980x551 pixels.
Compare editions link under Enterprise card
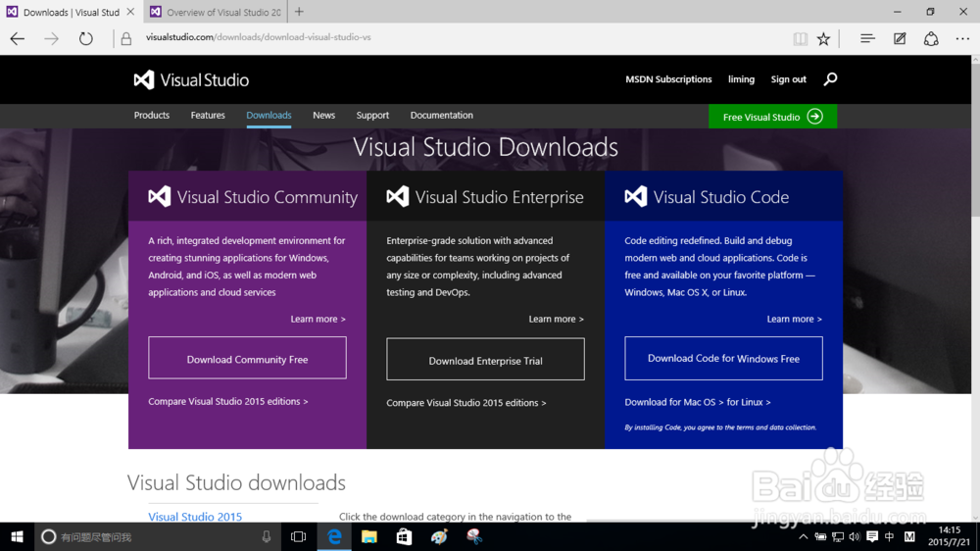pyautogui.click(x=465, y=403)
